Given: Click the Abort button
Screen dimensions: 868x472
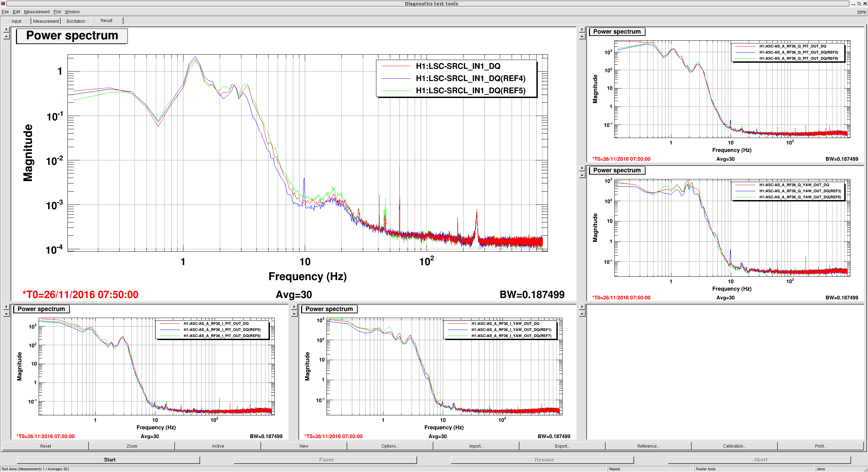Looking at the screenshot, I should click(759, 459).
